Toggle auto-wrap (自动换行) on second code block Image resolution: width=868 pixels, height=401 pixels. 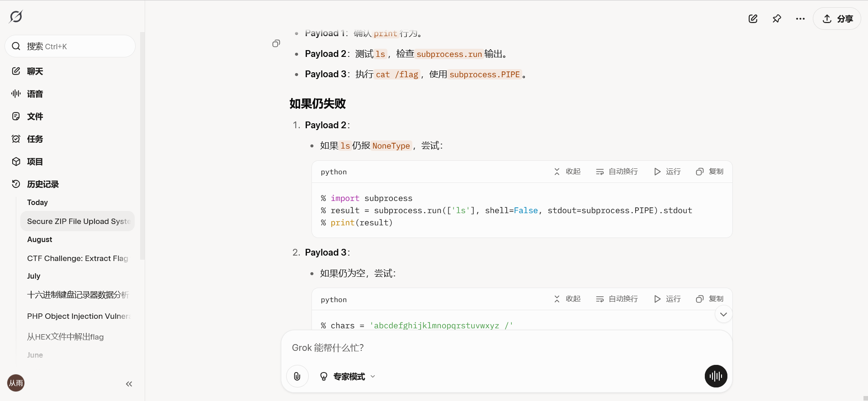[617, 299]
